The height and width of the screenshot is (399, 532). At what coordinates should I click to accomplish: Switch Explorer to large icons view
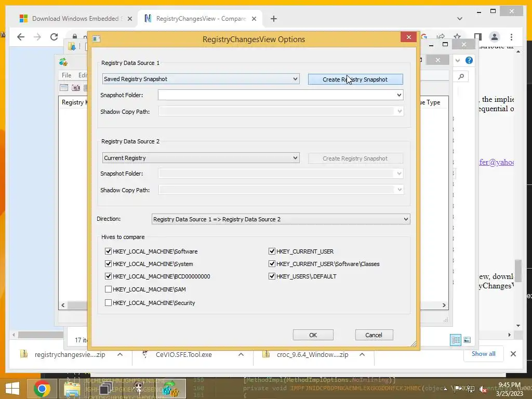point(467,340)
